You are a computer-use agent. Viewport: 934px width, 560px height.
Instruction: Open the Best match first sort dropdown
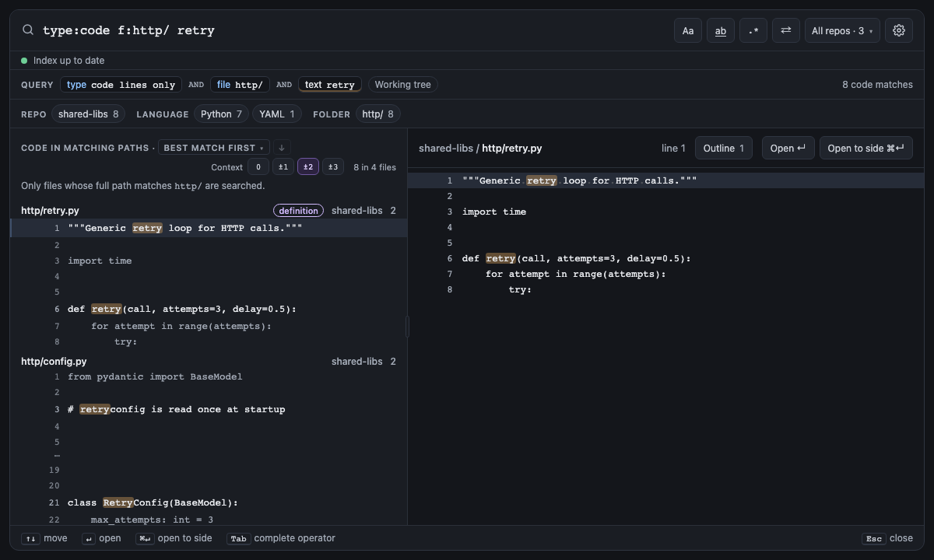pyautogui.click(x=213, y=148)
